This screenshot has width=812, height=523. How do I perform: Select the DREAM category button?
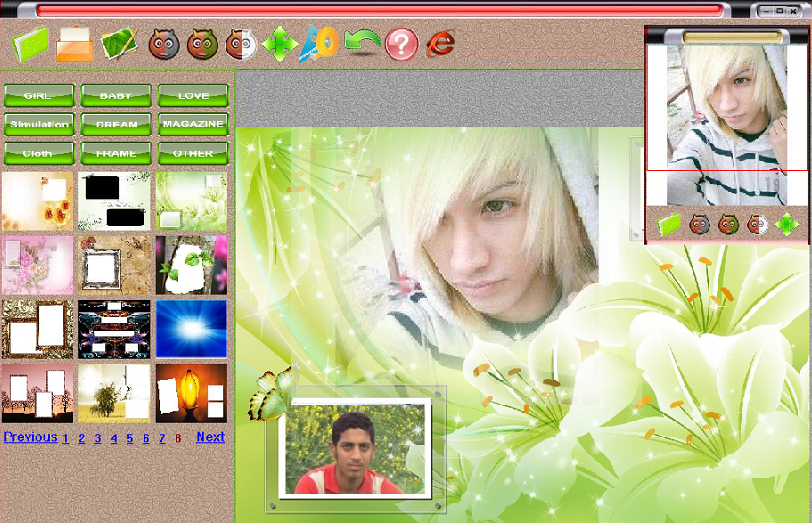click(116, 124)
